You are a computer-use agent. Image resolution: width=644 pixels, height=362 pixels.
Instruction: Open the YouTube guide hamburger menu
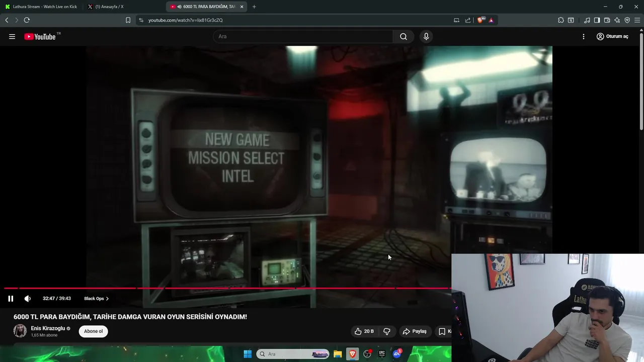(x=12, y=36)
